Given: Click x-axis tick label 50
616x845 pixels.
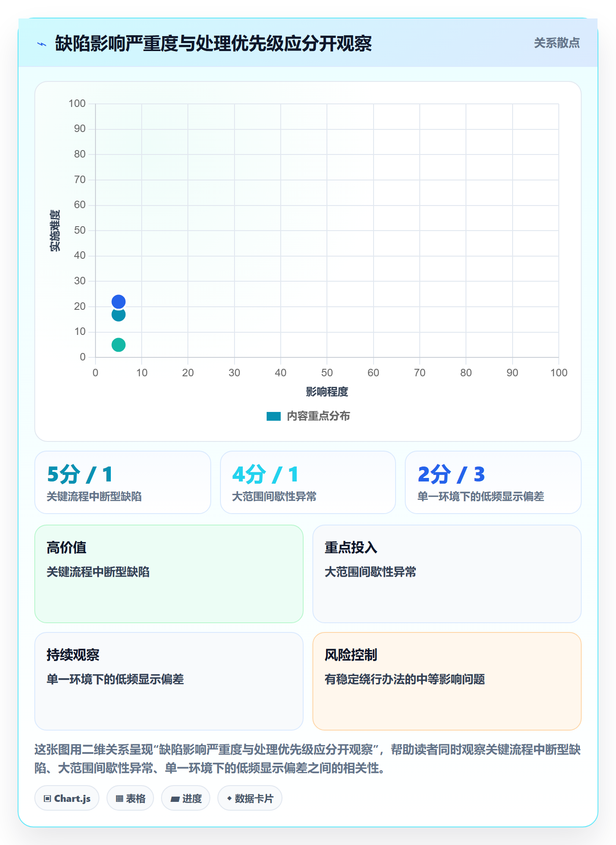Looking at the screenshot, I should [x=327, y=373].
